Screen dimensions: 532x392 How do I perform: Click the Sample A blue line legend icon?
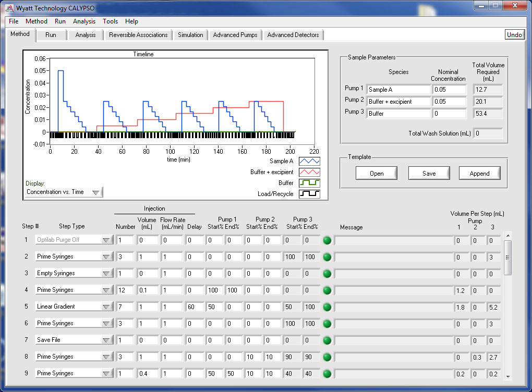tap(309, 161)
